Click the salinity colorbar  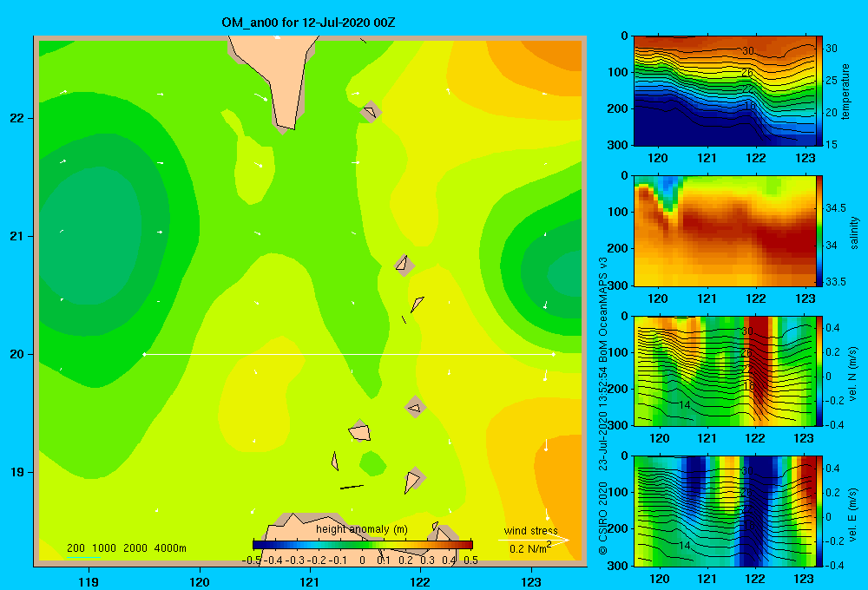pos(819,231)
